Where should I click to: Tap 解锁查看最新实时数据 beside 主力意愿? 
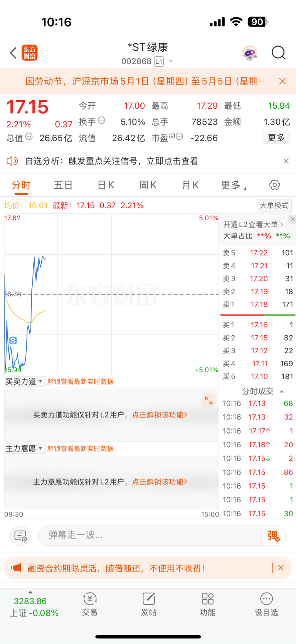click(80, 449)
